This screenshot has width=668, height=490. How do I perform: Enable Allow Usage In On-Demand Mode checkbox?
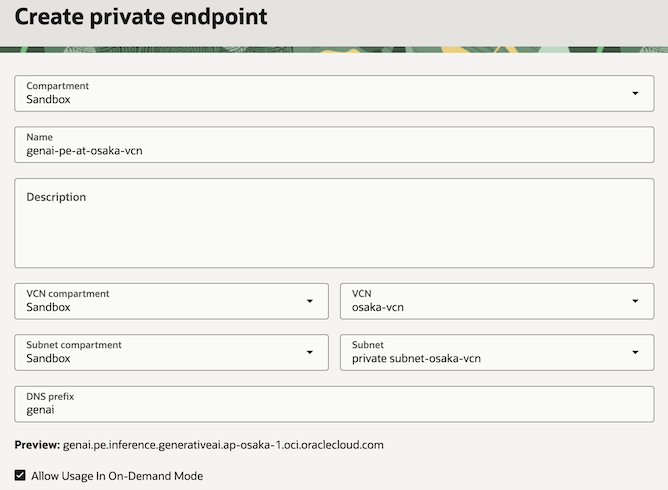(20, 476)
